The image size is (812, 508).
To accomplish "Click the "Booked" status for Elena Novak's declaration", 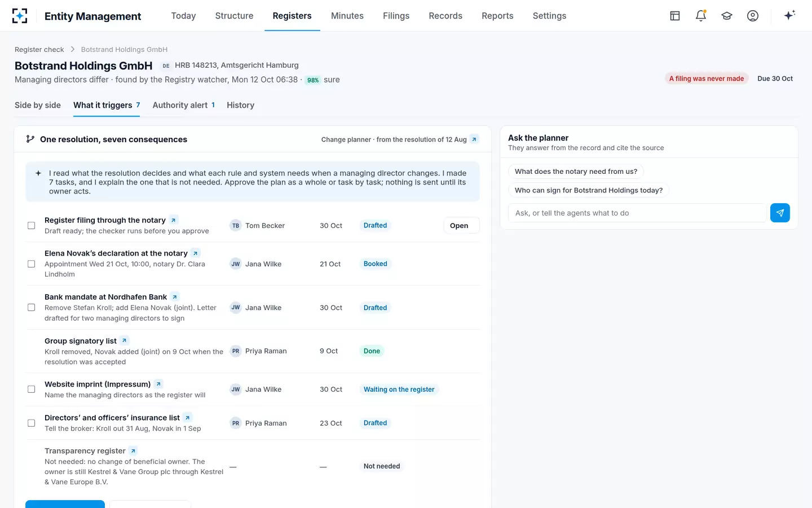I will click(376, 264).
